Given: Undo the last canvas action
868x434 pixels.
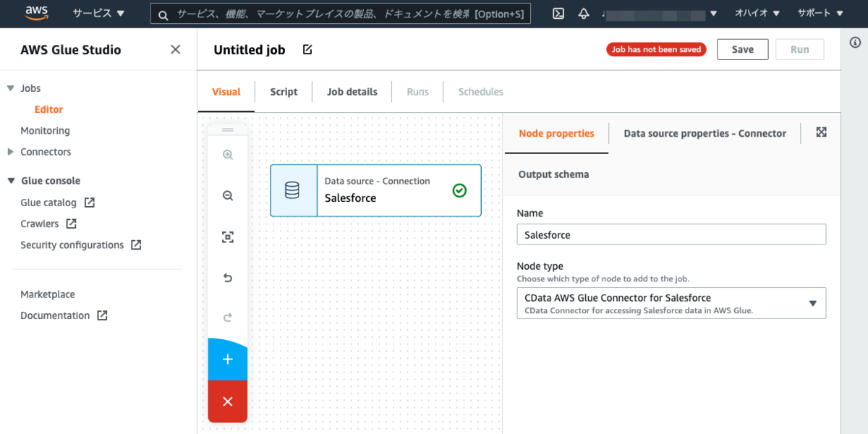Looking at the screenshot, I should click(228, 278).
